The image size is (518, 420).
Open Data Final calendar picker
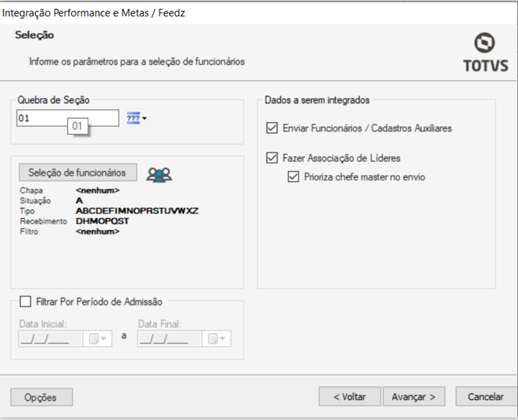(216, 338)
